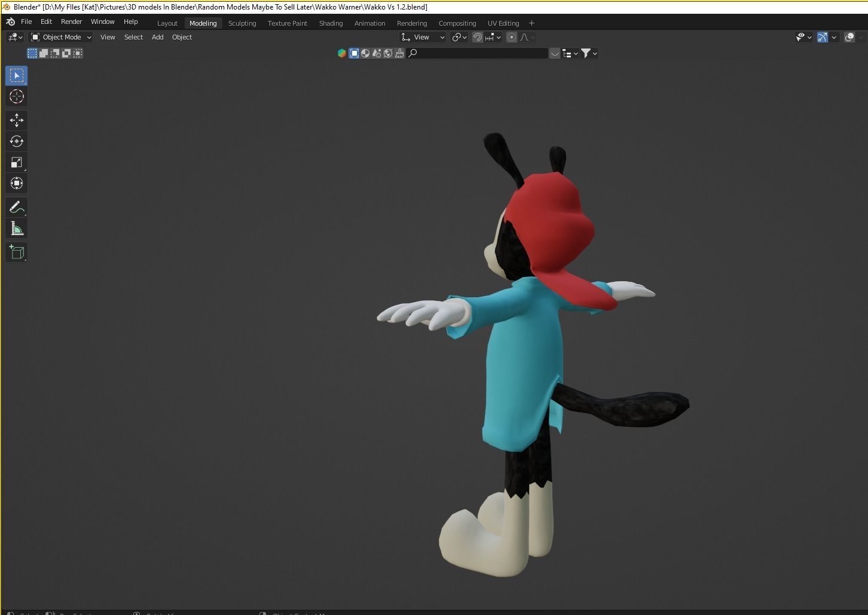Open the viewport Add menu
The image size is (868, 615).
point(157,37)
